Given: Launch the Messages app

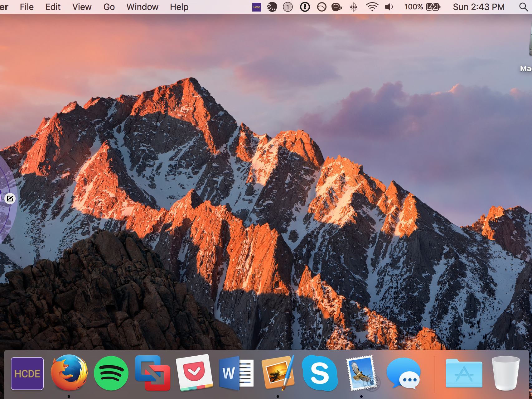Looking at the screenshot, I should [x=404, y=373].
